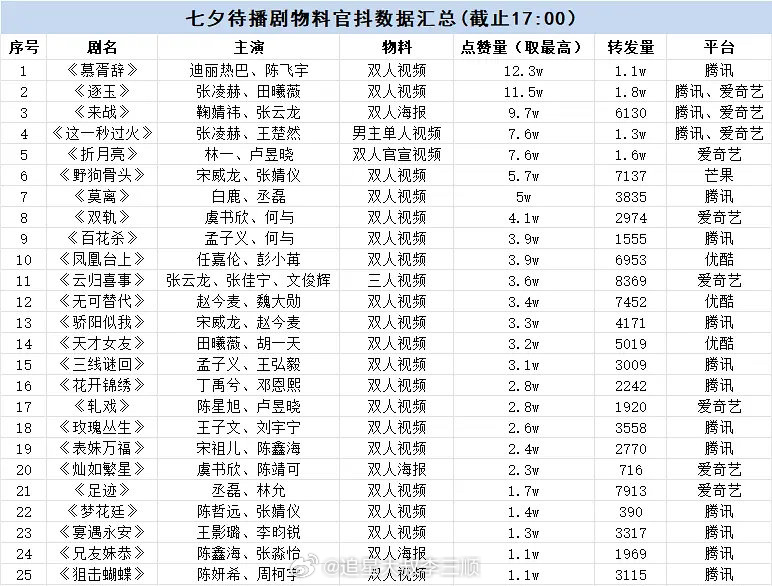This screenshot has width=772, height=586.
Task: Click the cast cell 迪丽热巴、陈飞宇
Action: 249,70
